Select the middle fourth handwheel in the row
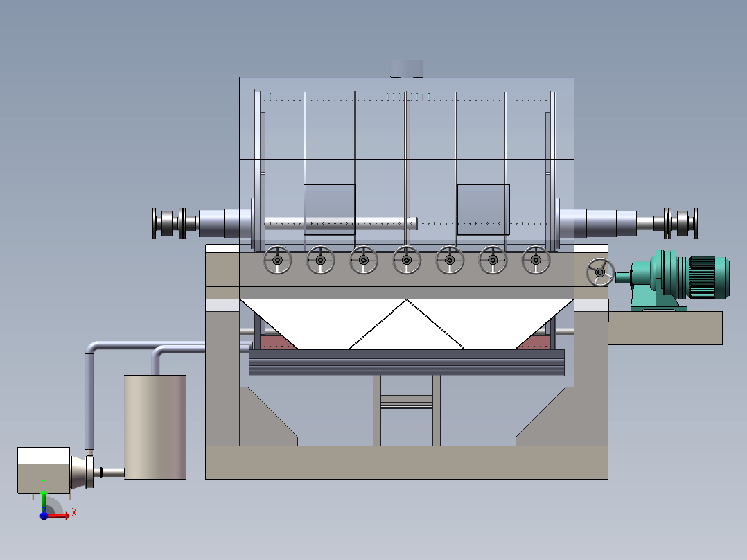Screen dimensions: 747x560 point(406,260)
